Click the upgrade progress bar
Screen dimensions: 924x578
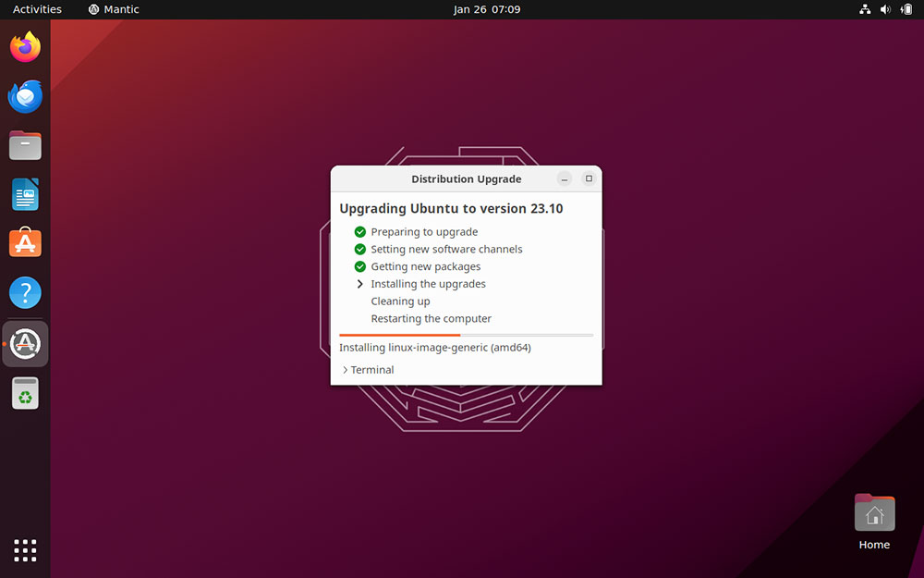pos(466,333)
